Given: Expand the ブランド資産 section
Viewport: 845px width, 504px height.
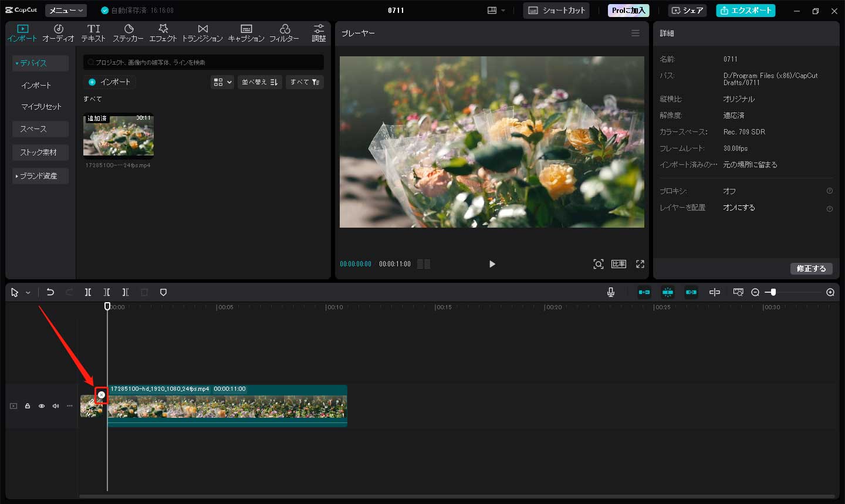Looking at the screenshot, I should 40,176.
